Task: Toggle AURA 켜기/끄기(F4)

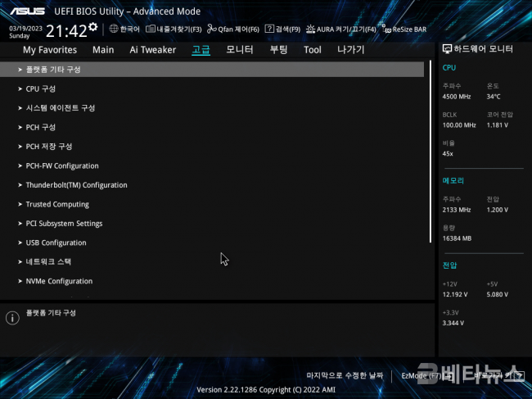Action: [x=346, y=29]
